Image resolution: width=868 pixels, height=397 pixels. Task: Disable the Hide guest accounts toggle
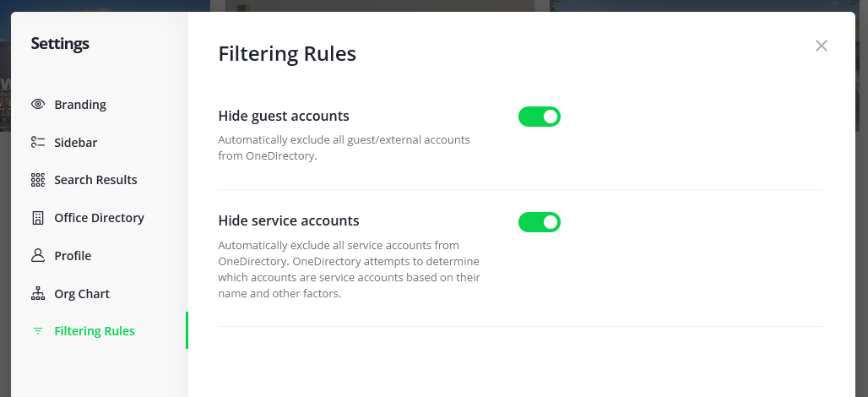[540, 117]
